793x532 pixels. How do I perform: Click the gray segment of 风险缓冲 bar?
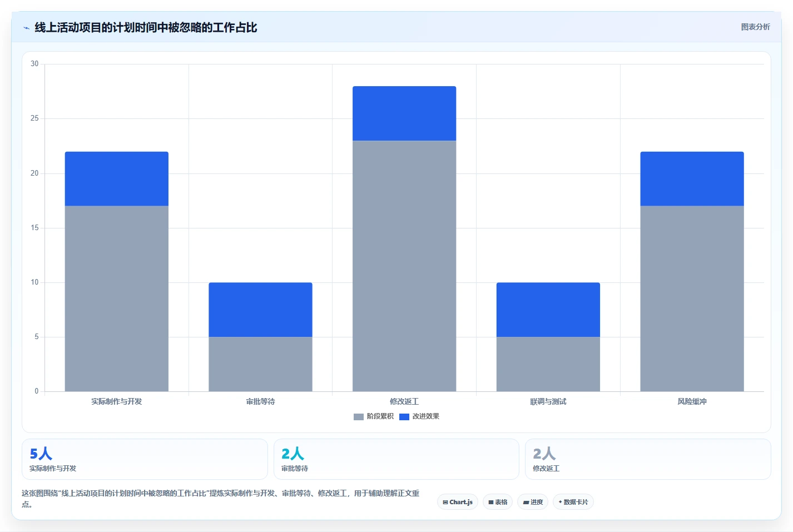click(692, 299)
